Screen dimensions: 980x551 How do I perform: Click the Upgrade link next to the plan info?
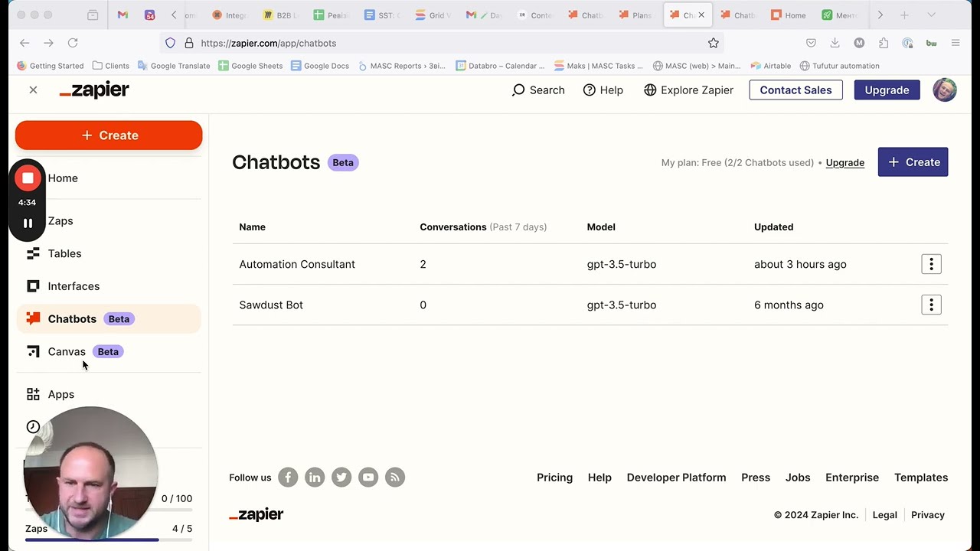[844, 163]
